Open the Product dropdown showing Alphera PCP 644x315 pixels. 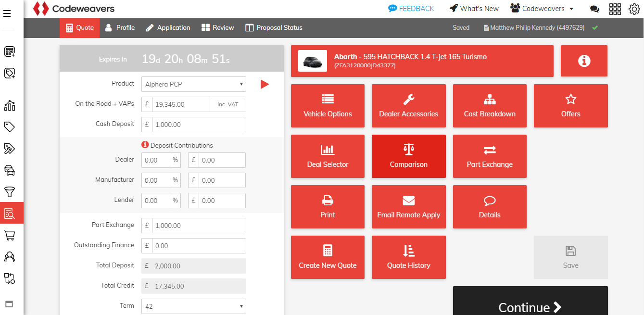[x=194, y=84]
